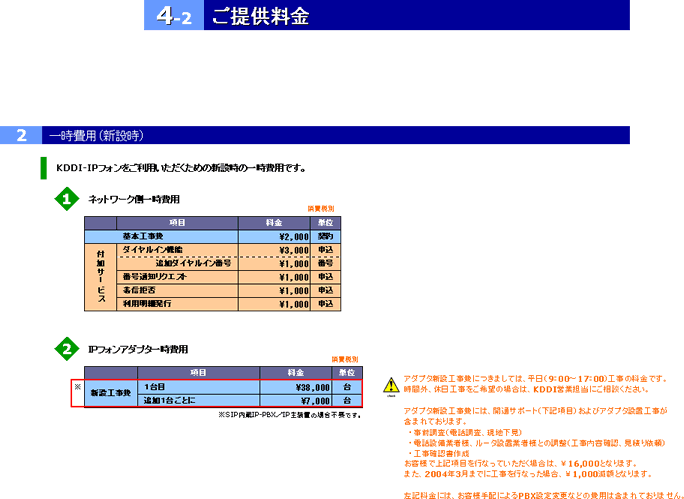Click 単位 header in the network cost table

click(x=325, y=223)
